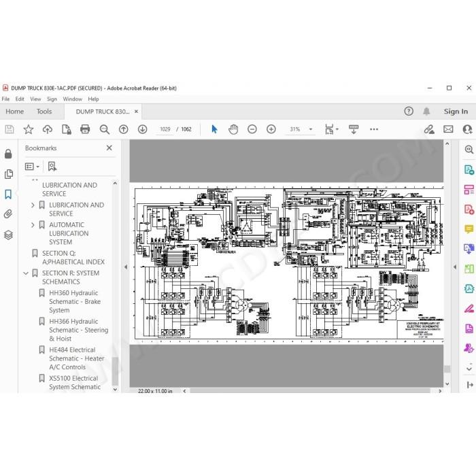Click bookmarks panel scrollbar thumb
The image size is (476, 476).
tap(115, 371)
